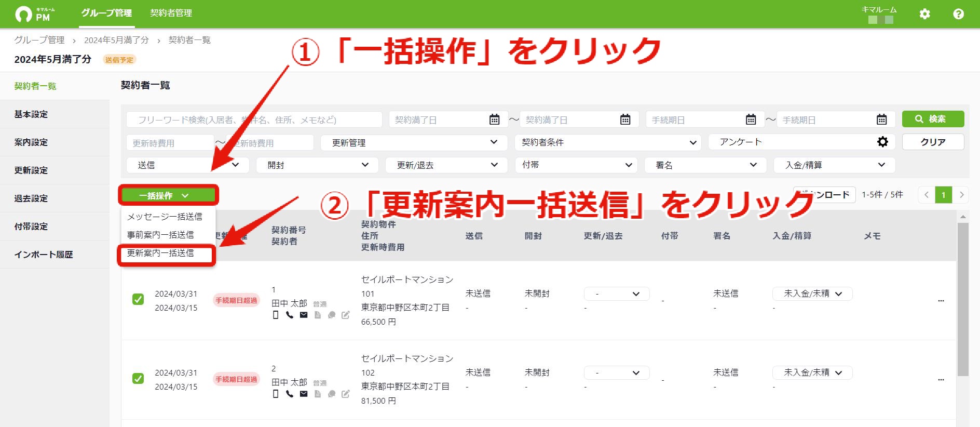Screen dimensions: 980x427
Task: Open calendar for first 手続期日 field
Action: tap(751, 119)
